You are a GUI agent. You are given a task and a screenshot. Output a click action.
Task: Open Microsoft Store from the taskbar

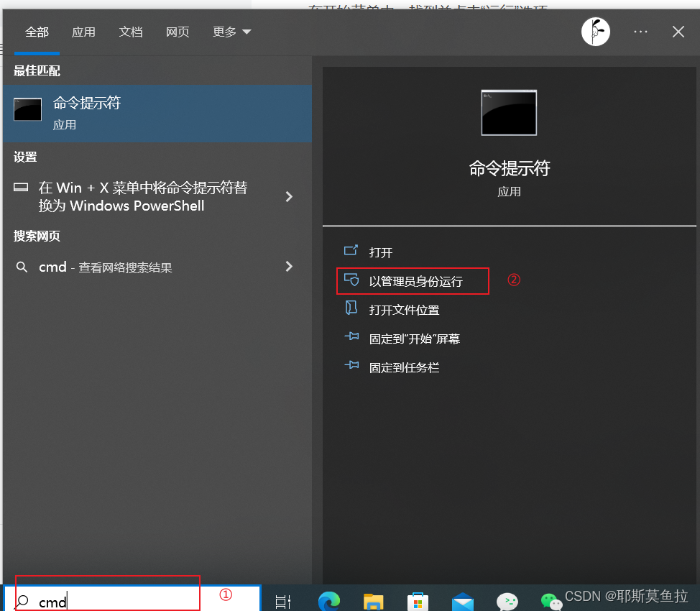(x=418, y=602)
